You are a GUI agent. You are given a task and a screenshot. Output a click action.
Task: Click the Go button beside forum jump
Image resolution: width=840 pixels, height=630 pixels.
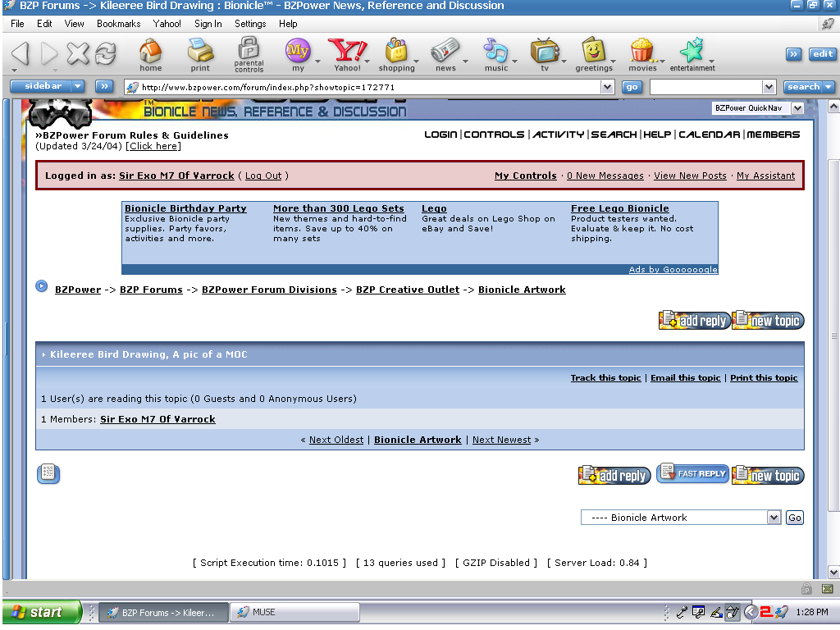point(794,518)
